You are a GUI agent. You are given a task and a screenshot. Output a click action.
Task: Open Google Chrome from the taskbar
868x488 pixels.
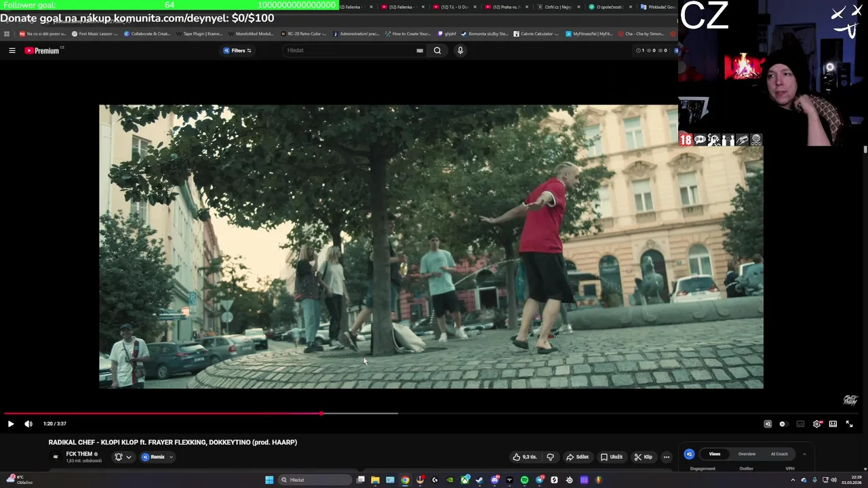pyautogui.click(x=405, y=480)
